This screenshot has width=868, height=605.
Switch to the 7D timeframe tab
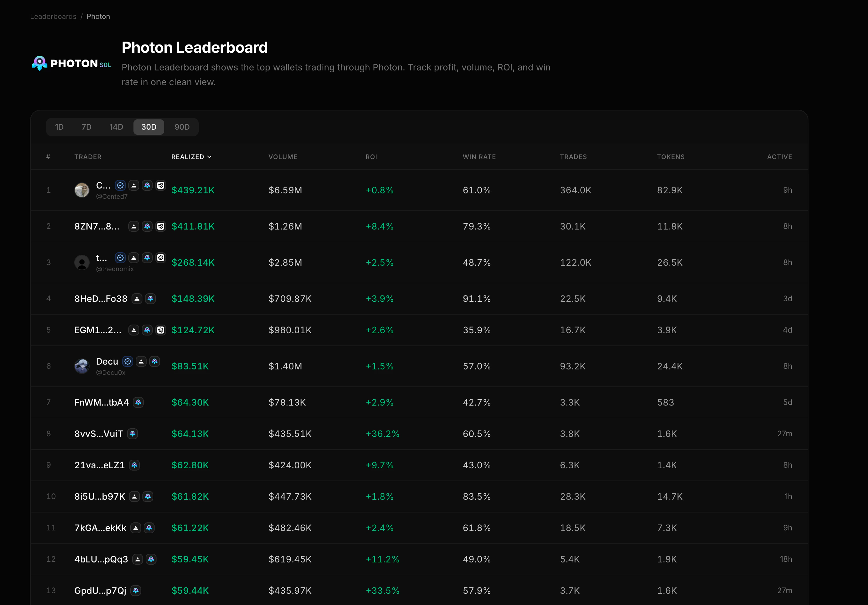click(86, 127)
